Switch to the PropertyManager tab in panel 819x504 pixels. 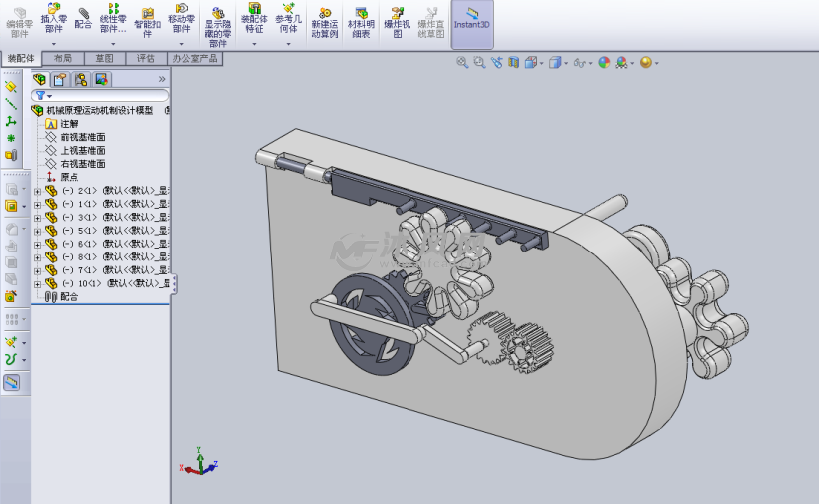pos(60,79)
